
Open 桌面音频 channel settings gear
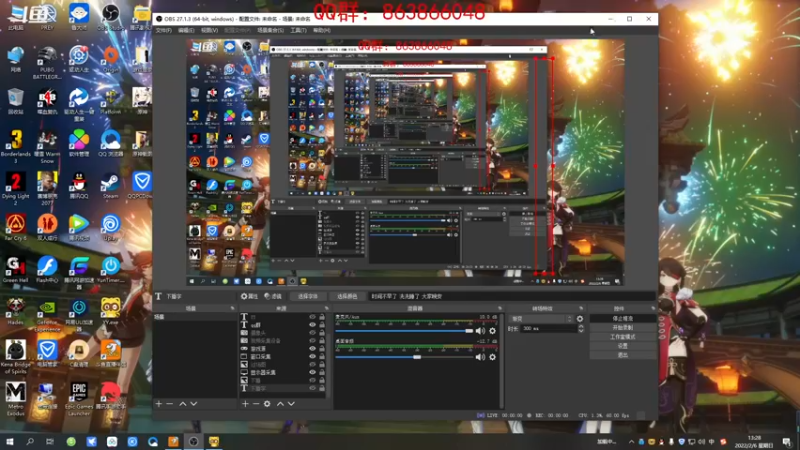(x=492, y=357)
